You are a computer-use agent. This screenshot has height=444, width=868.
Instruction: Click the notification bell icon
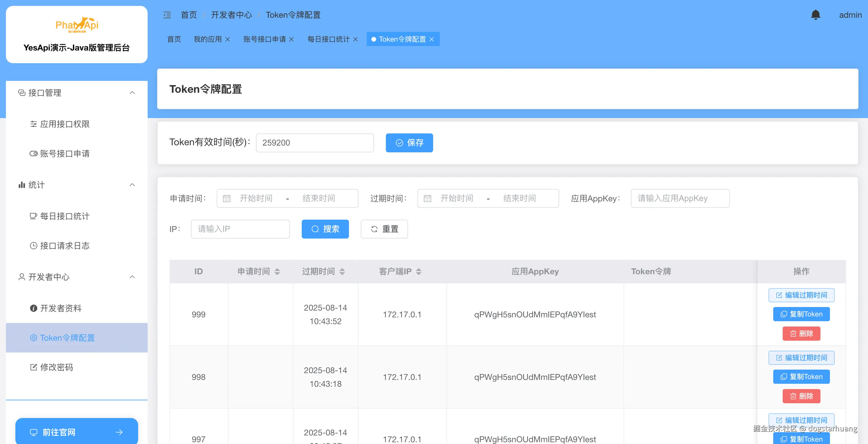click(x=815, y=15)
